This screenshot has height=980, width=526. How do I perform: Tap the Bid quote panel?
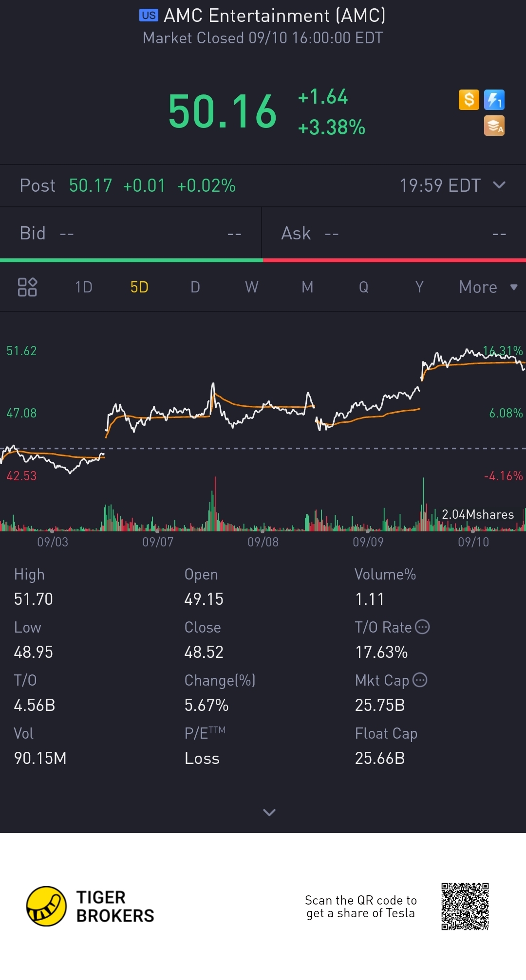(x=131, y=234)
